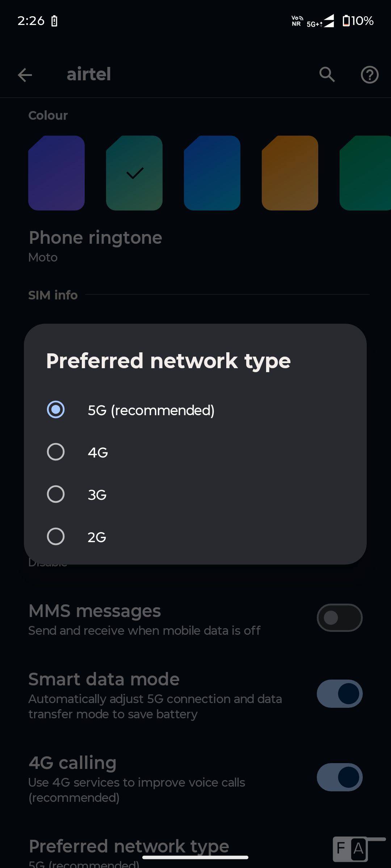Pick the 2G network radio option
Viewport: 391px width, 868px height.
click(x=56, y=536)
